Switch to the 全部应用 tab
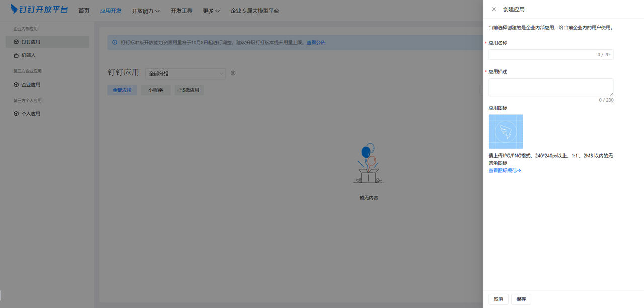This screenshot has width=644, height=308. [122, 90]
